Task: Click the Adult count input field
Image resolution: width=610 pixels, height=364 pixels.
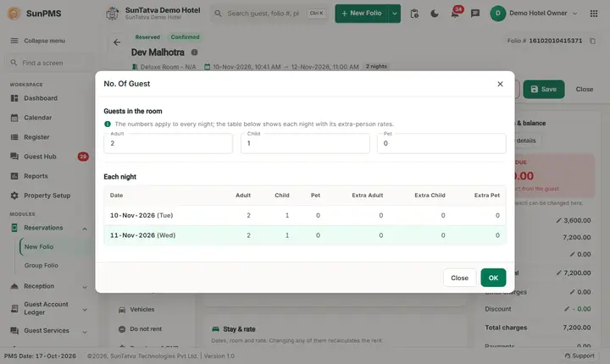Action: coord(168,144)
